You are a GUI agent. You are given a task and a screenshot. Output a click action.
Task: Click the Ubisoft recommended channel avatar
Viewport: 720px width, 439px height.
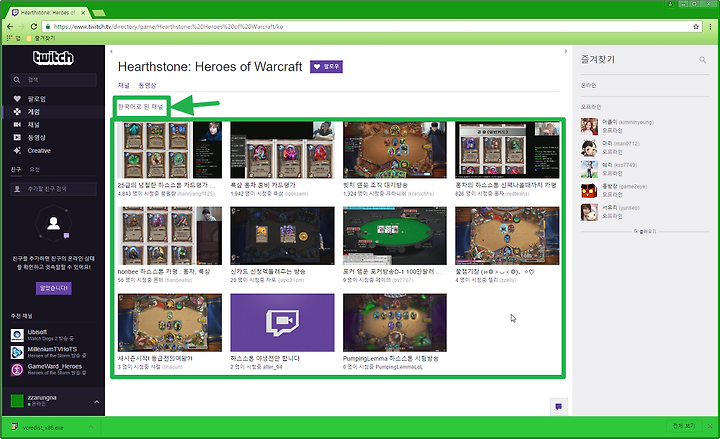pos(17,335)
